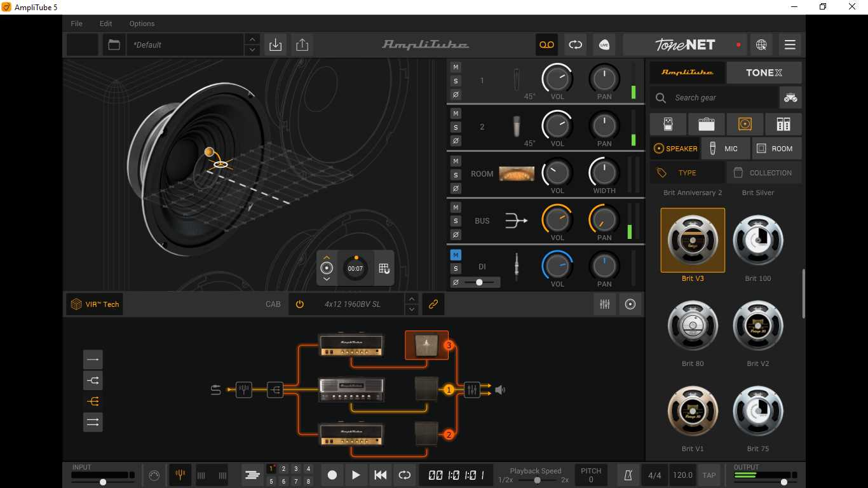The height and width of the screenshot is (488, 868).
Task: Open the looper icon in top bar
Action: [576, 45]
